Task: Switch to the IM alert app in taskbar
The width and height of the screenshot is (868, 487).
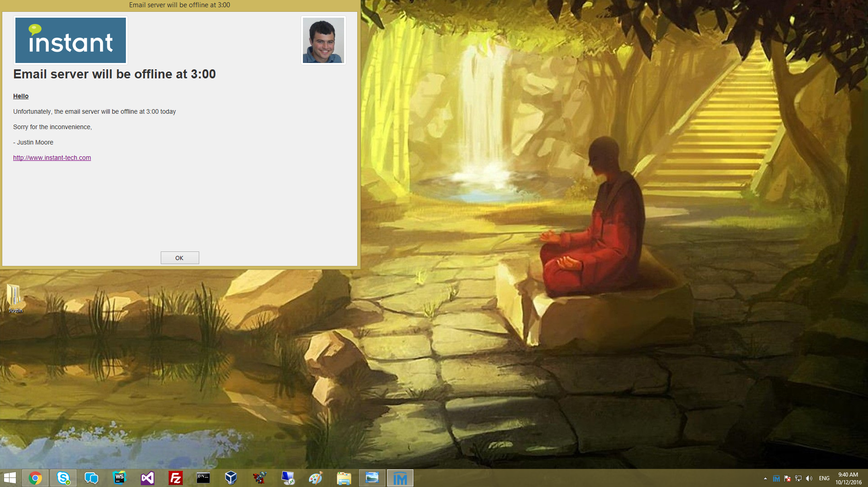Action: pyautogui.click(x=400, y=478)
